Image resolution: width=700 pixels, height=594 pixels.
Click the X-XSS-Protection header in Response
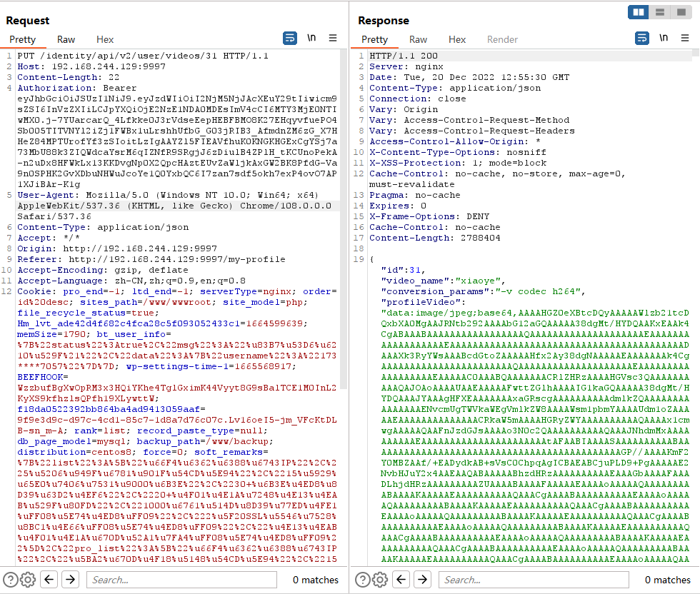click(x=458, y=163)
